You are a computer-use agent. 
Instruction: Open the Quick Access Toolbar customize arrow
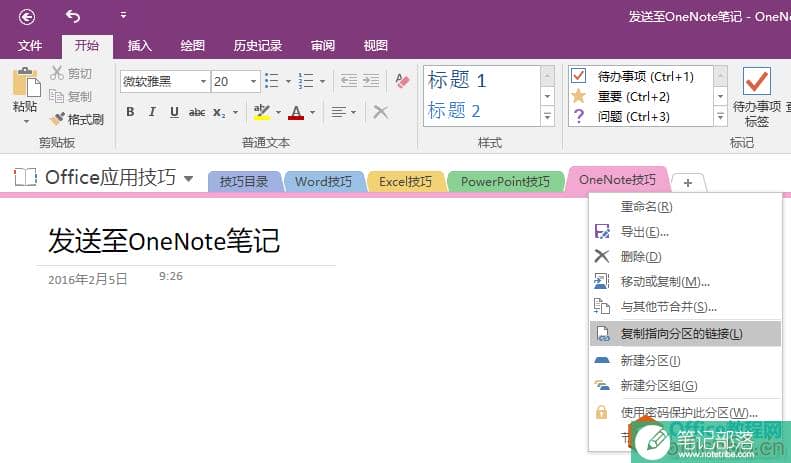pyautogui.click(x=123, y=16)
